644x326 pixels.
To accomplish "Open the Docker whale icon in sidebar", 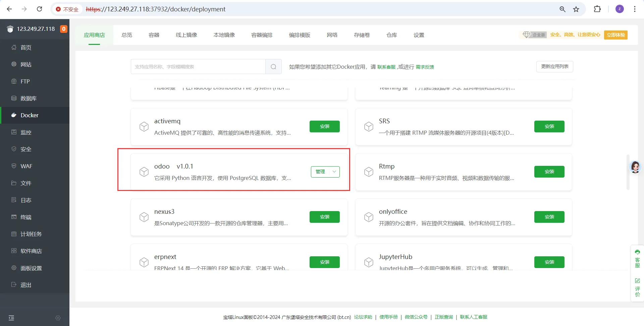I will pos(14,115).
